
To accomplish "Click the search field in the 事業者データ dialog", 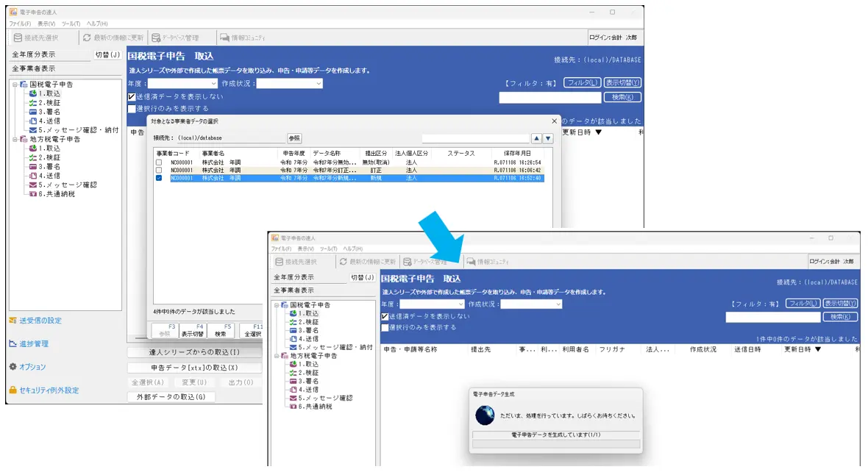I will 475,138.
